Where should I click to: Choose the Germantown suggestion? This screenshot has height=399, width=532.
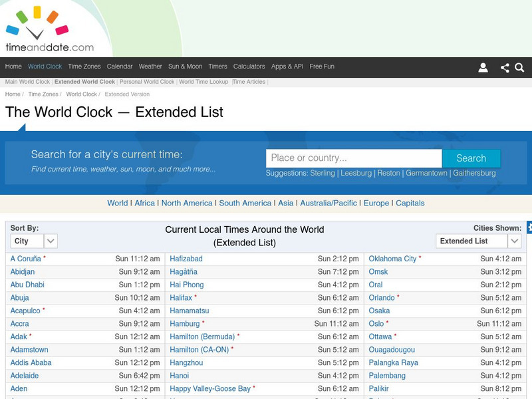pos(426,173)
